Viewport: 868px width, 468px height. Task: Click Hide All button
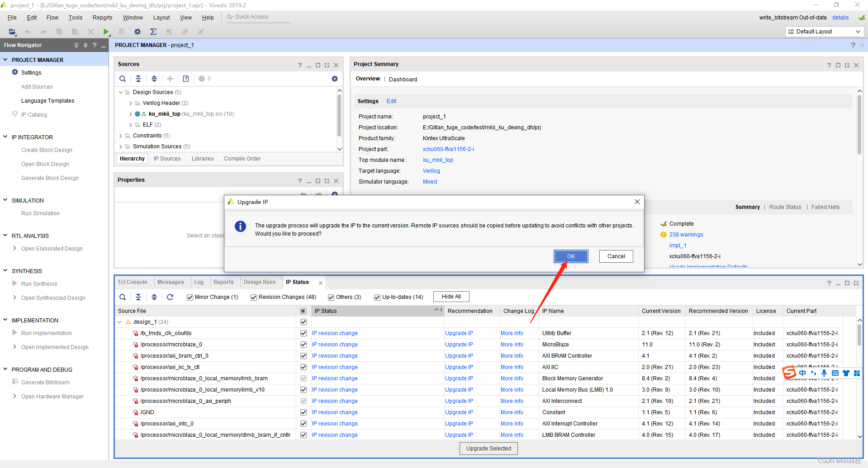451,297
